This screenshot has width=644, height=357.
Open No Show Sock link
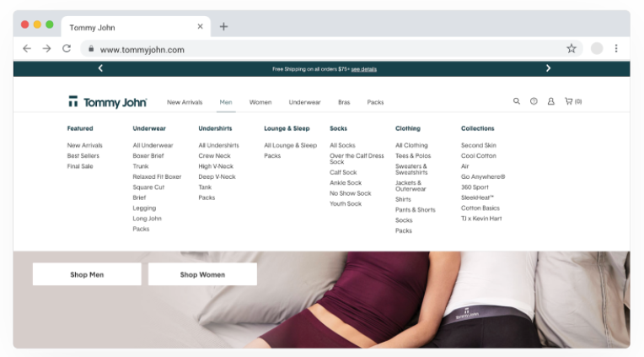pyautogui.click(x=351, y=193)
